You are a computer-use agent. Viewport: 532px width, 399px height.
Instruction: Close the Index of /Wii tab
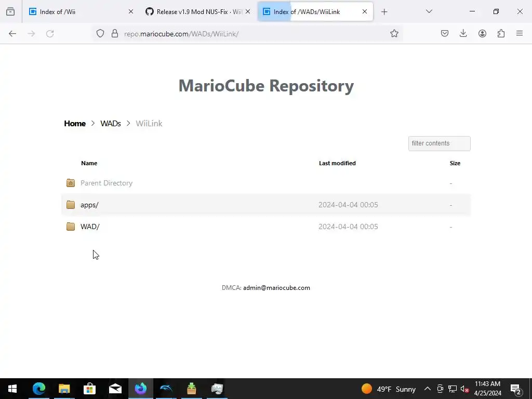pyautogui.click(x=131, y=11)
